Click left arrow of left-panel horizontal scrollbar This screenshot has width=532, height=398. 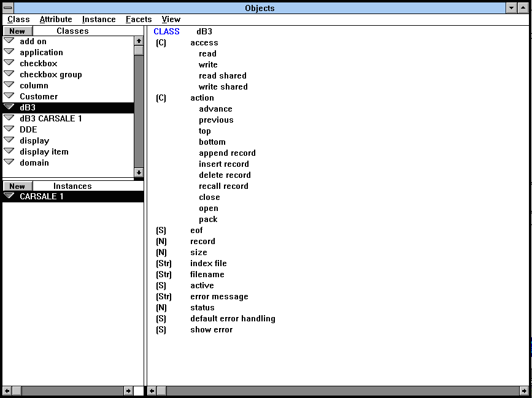pos(7,391)
